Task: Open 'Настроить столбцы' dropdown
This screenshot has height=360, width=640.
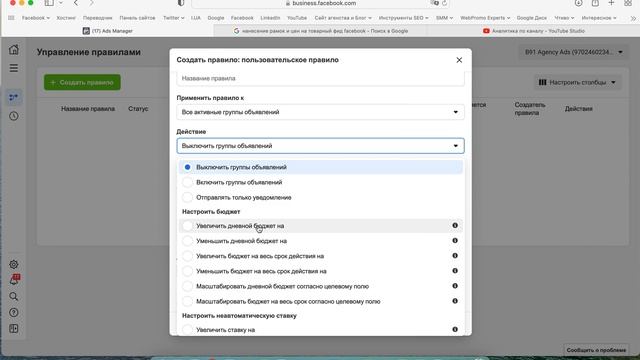Action: (577, 82)
